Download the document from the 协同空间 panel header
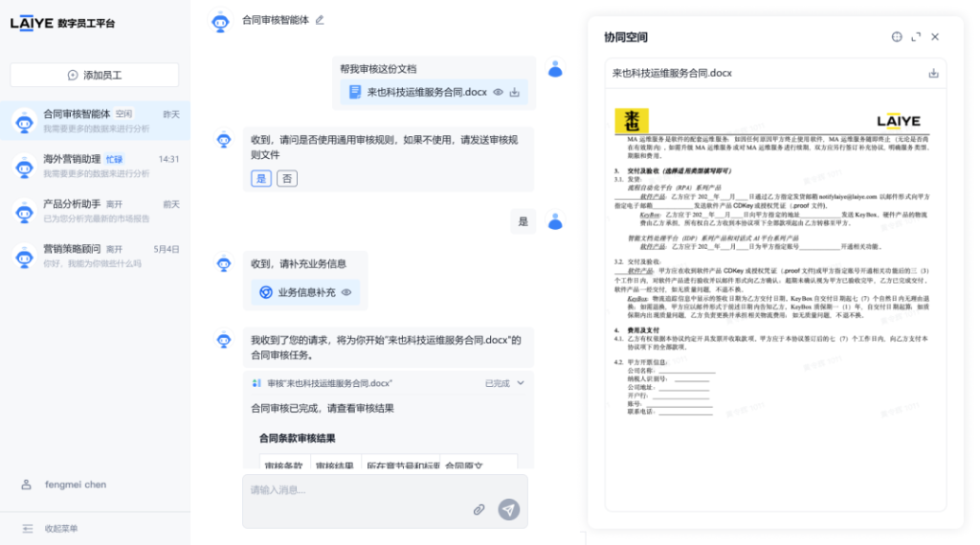 pyautogui.click(x=933, y=74)
